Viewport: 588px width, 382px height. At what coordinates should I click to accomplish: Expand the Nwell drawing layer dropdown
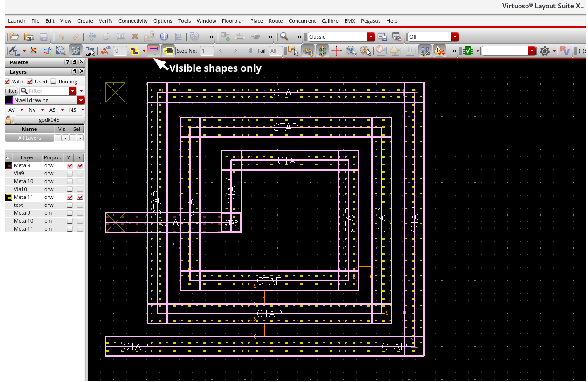[81, 100]
